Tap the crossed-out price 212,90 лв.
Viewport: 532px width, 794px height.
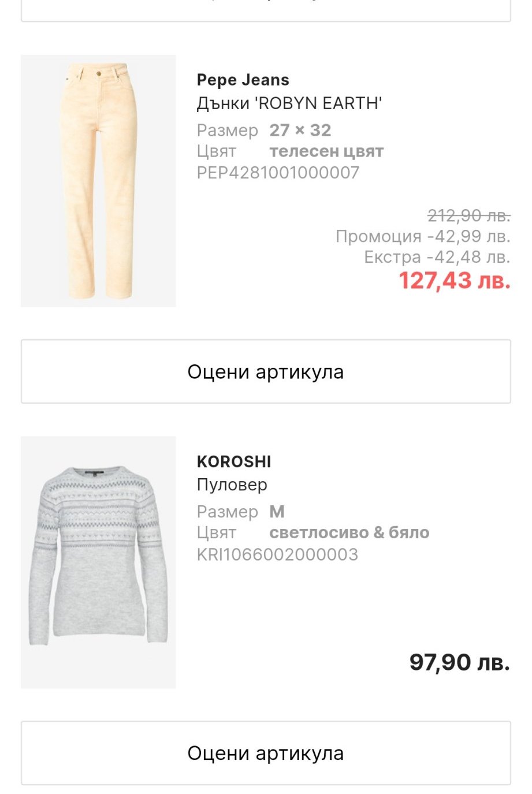[x=468, y=215]
